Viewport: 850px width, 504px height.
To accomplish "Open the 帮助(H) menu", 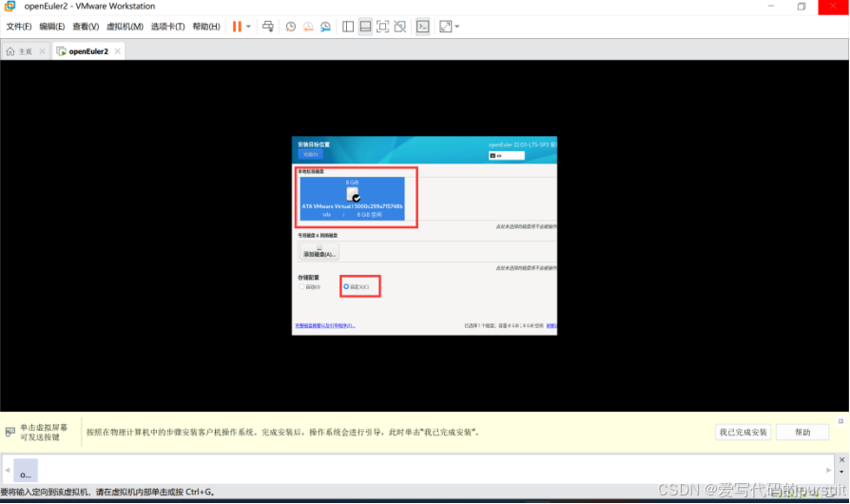I will coord(206,27).
